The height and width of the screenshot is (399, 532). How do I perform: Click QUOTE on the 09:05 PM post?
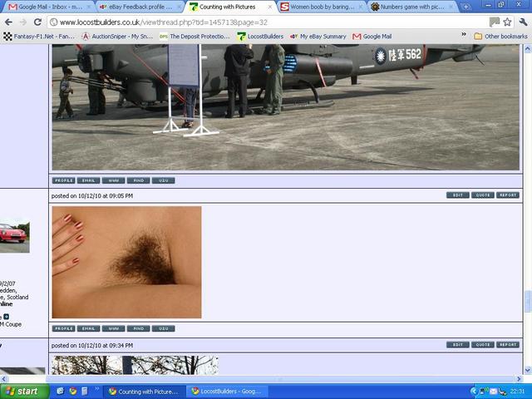coord(482,195)
